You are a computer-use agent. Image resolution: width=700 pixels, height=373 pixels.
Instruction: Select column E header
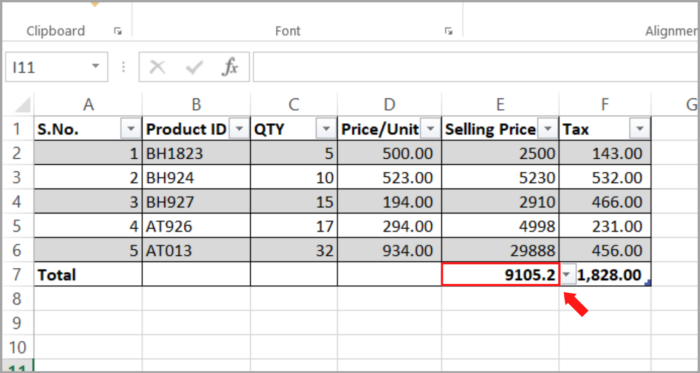click(500, 104)
